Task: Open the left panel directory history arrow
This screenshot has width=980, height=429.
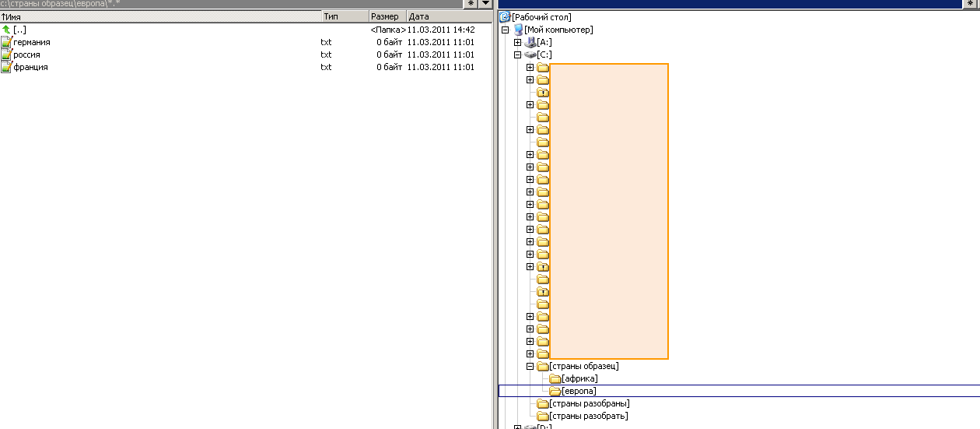Action: (x=485, y=4)
